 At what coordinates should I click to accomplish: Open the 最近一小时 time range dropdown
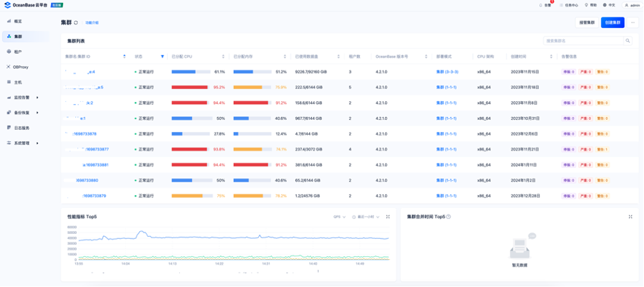pos(366,217)
